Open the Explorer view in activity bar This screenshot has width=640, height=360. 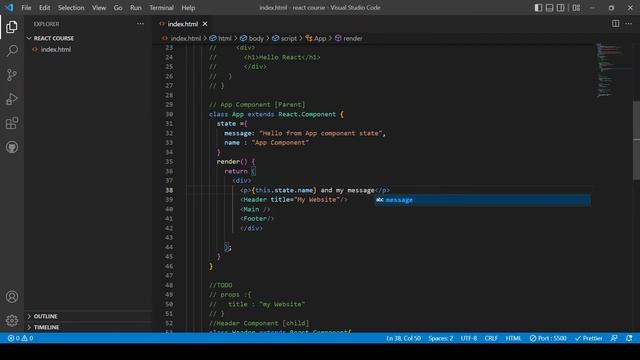[12, 27]
